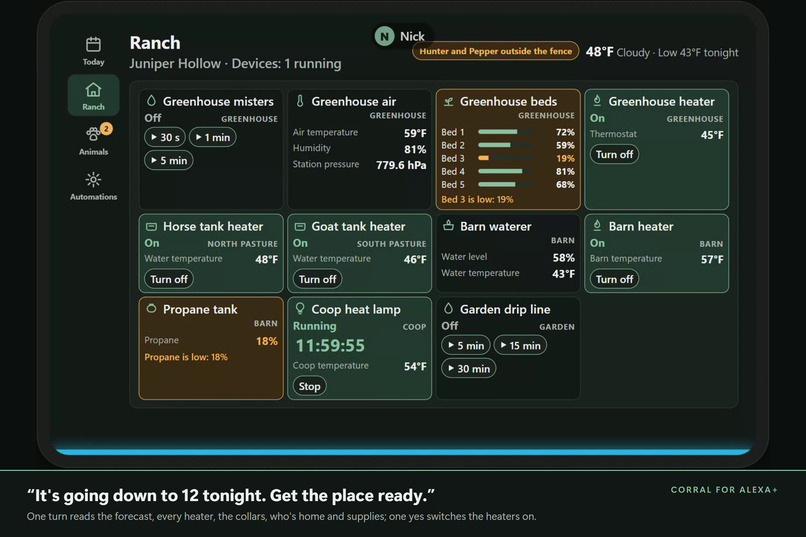Click the Barn temperature 57°F value
The height and width of the screenshot is (537, 806).
712,260
